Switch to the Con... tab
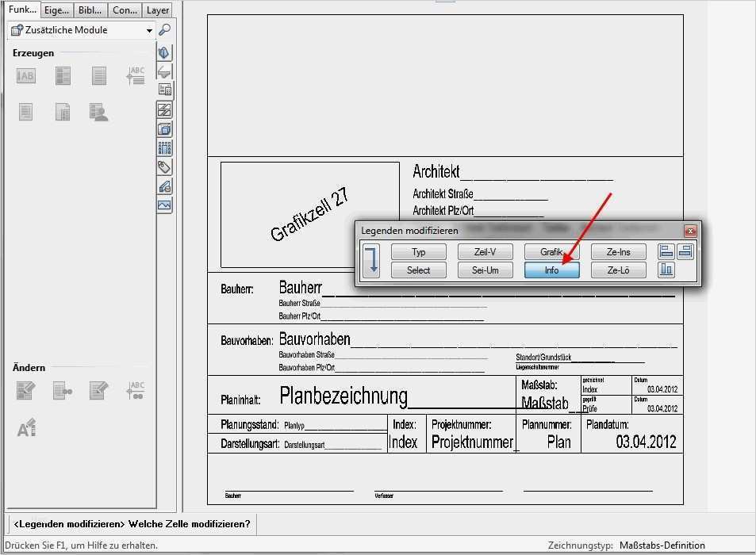756x555 pixels. point(125,10)
